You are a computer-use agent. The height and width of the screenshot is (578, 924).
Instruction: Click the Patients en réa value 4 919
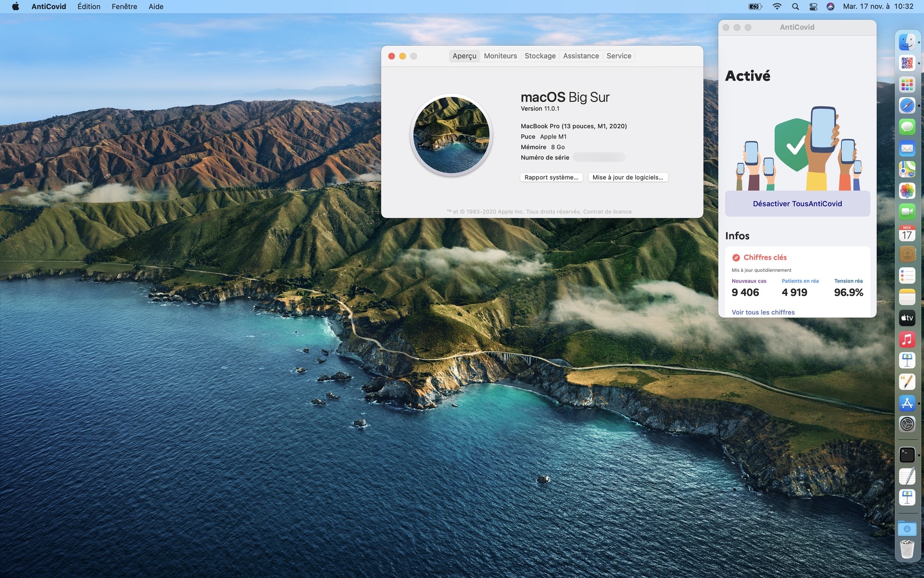[x=795, y=292]
